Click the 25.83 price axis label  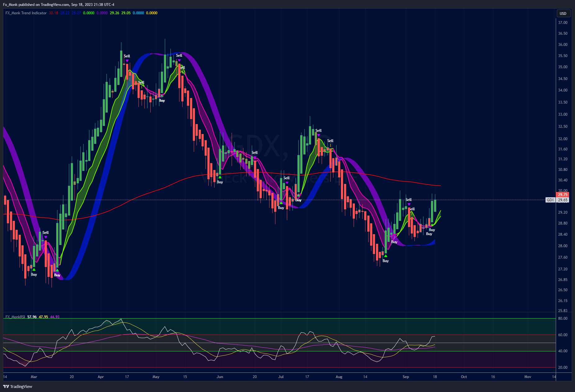click(x=563, y=311)
